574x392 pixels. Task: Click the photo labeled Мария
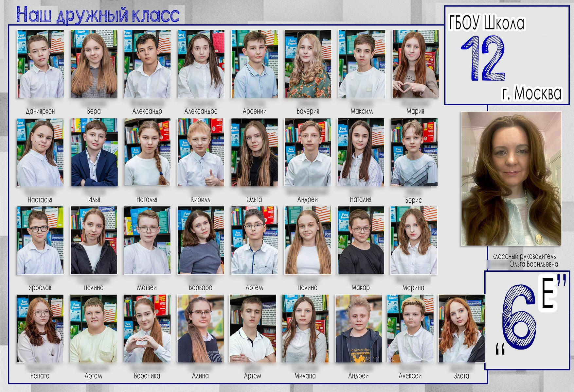415,64
